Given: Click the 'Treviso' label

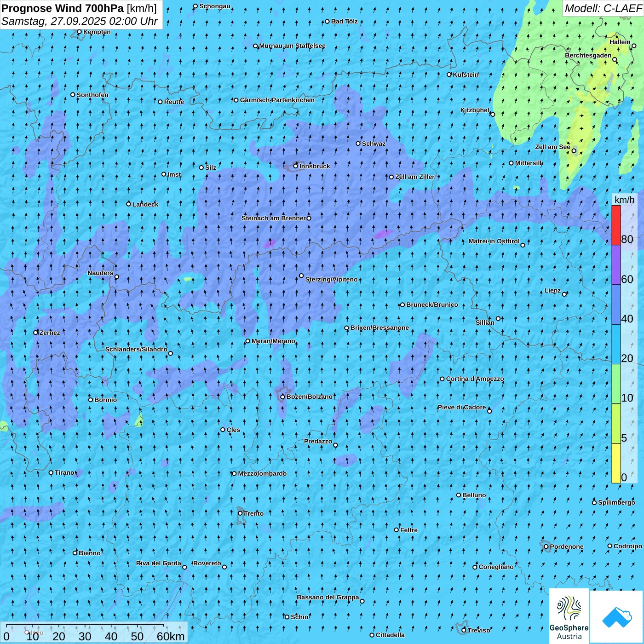Looking at the screenshot, I should [479, 630].
